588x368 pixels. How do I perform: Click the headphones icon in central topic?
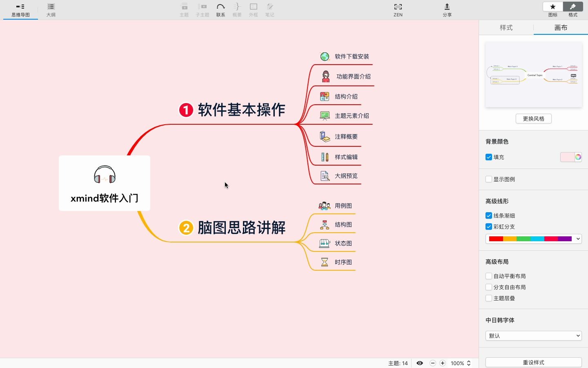coord(105,175)
